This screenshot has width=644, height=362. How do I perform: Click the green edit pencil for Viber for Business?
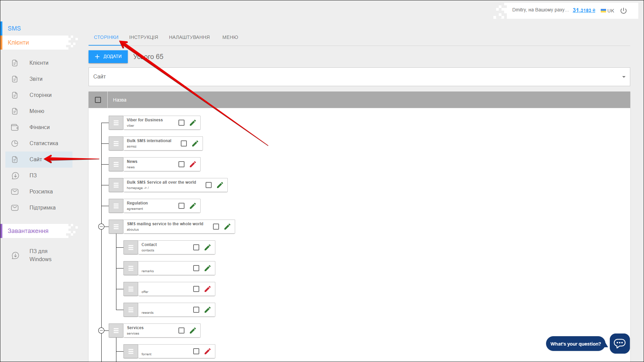(193, 123)
